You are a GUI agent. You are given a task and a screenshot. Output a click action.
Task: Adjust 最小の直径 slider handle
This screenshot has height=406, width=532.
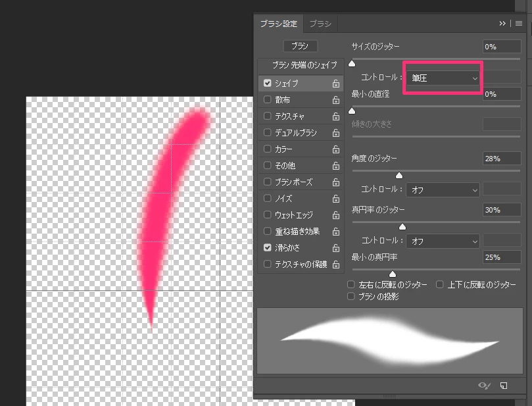[352, 111]
